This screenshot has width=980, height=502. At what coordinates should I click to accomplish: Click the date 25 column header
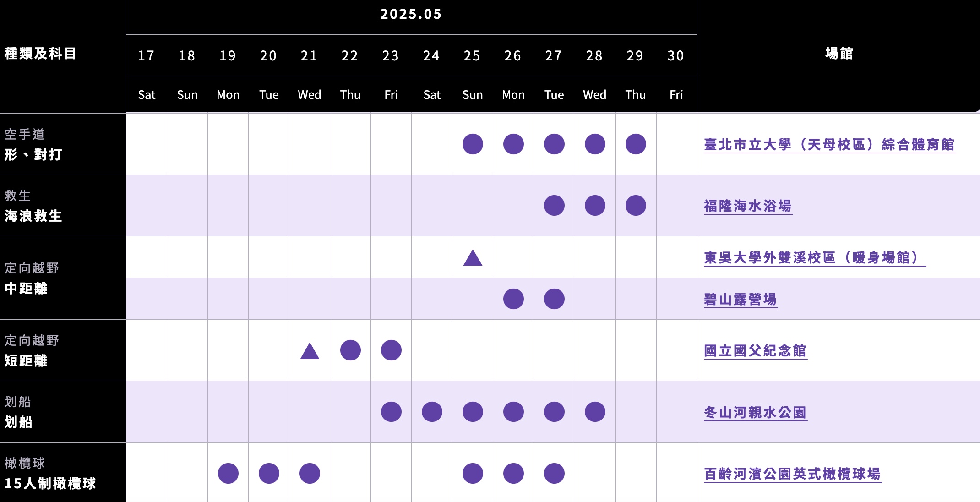pyautogui.click(x=472, y=56)
